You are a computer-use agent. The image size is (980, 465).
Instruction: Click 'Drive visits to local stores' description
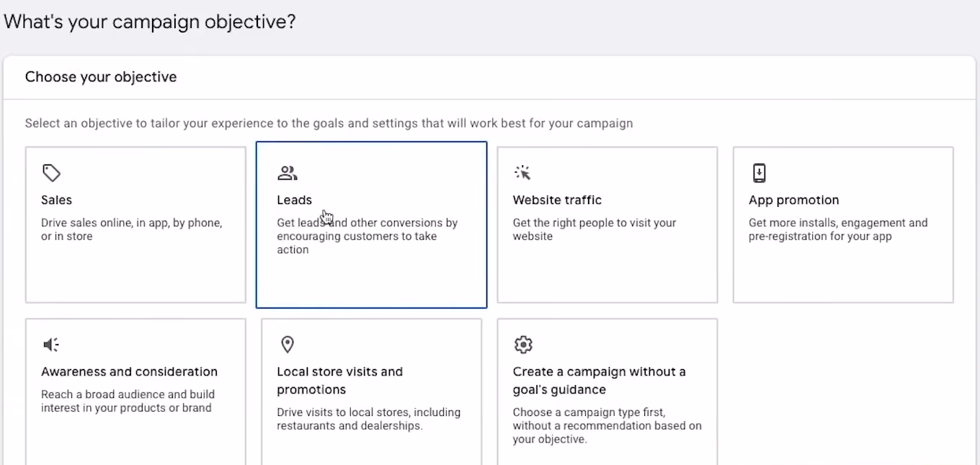(368, 419)
